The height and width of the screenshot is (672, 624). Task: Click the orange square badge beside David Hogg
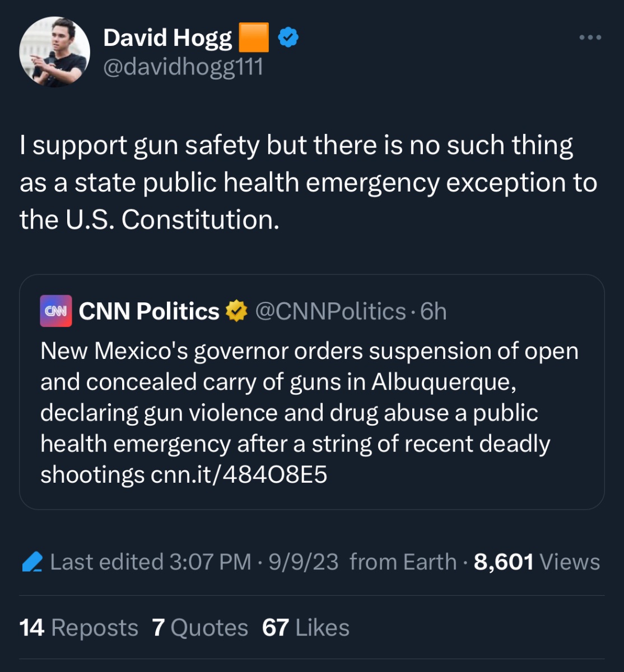(254, 38)
